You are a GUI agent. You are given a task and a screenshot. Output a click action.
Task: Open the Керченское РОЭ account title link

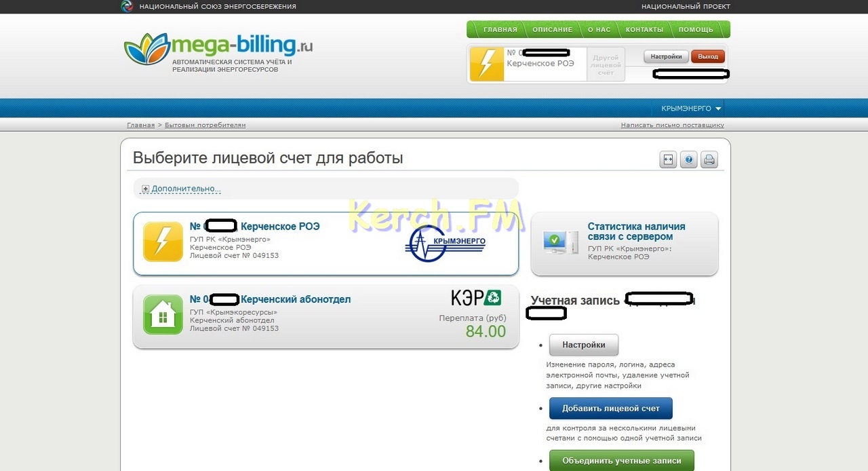pyautogui.click(x=254, y=226)
